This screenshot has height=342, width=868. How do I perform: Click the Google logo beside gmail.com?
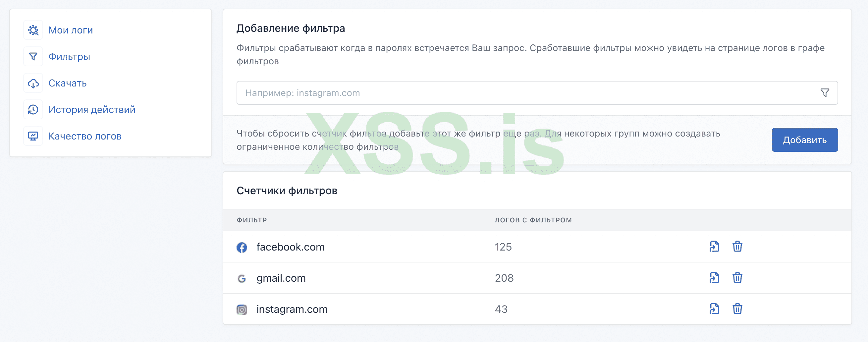[242, 278]
